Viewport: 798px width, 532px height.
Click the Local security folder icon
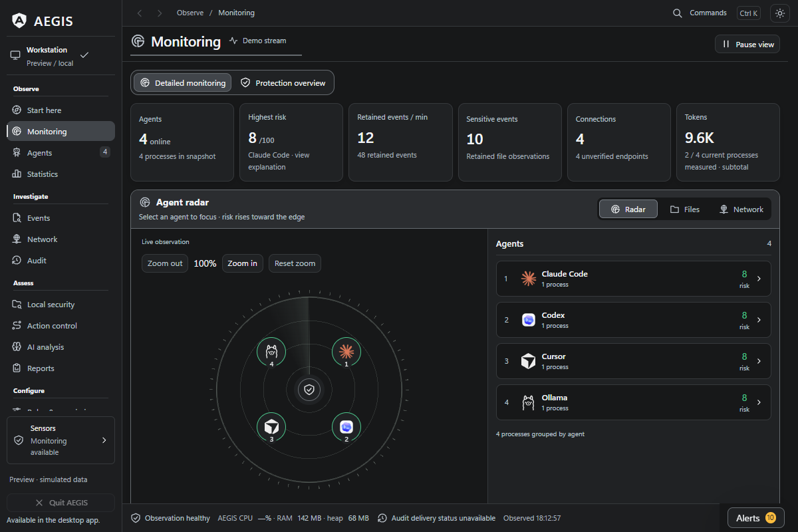[17, 305]
